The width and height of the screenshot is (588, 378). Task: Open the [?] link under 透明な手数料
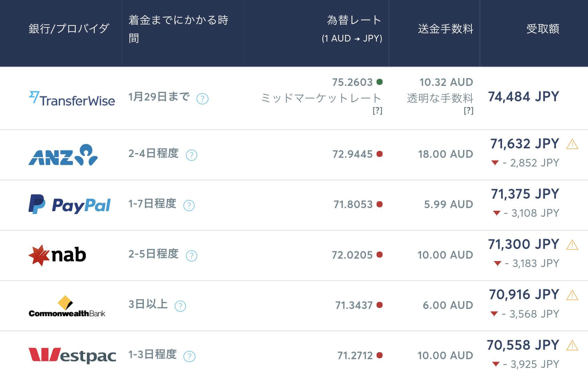tap(468, 111)
